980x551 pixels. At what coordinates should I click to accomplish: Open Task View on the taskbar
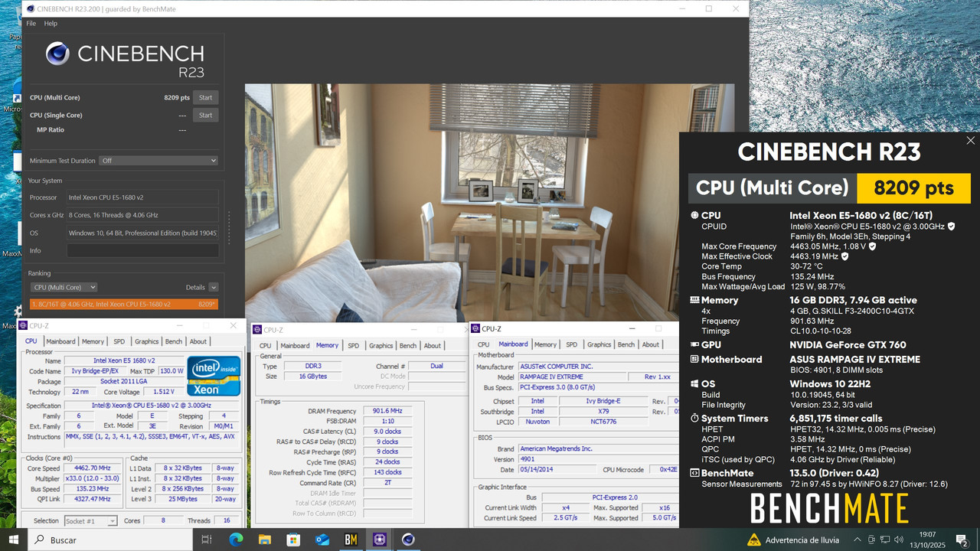(206, 540)
